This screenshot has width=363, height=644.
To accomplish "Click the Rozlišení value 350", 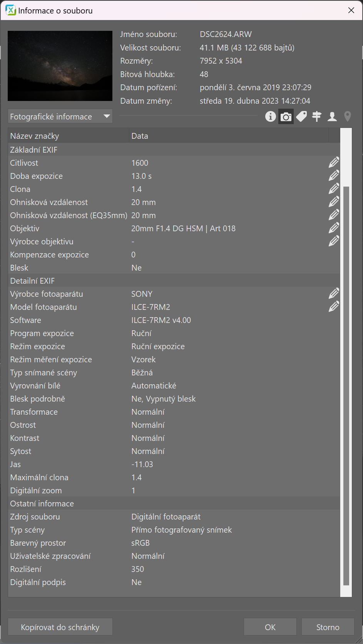I will point(138,569).
